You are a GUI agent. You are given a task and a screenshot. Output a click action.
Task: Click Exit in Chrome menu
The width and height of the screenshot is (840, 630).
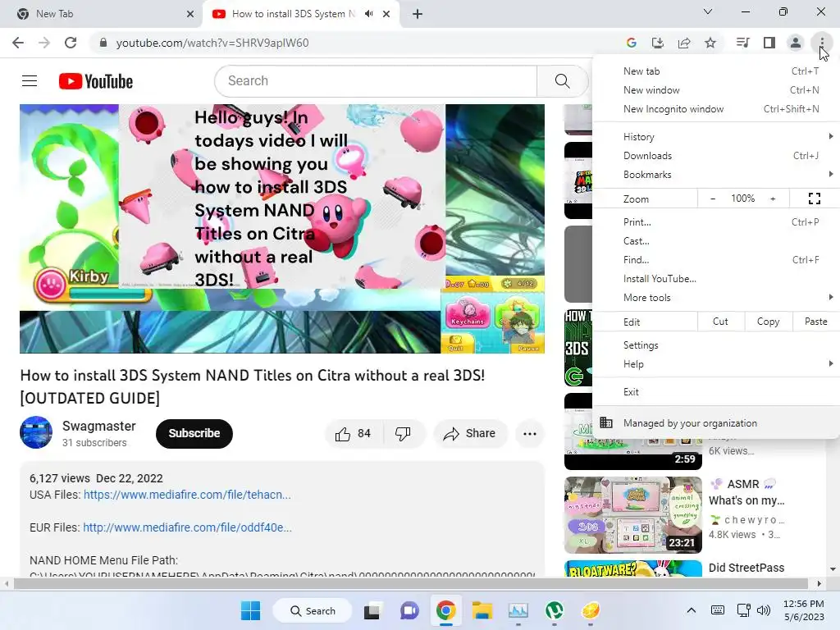(x=716, y=392)
